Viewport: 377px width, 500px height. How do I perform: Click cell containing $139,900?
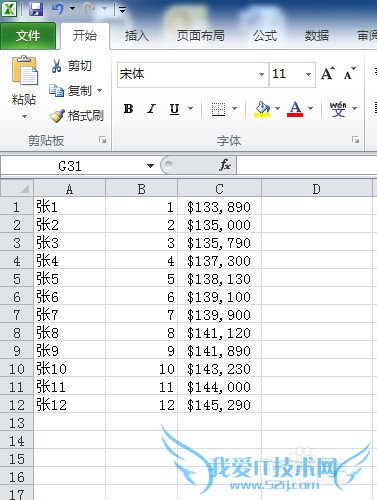(220, 315)
